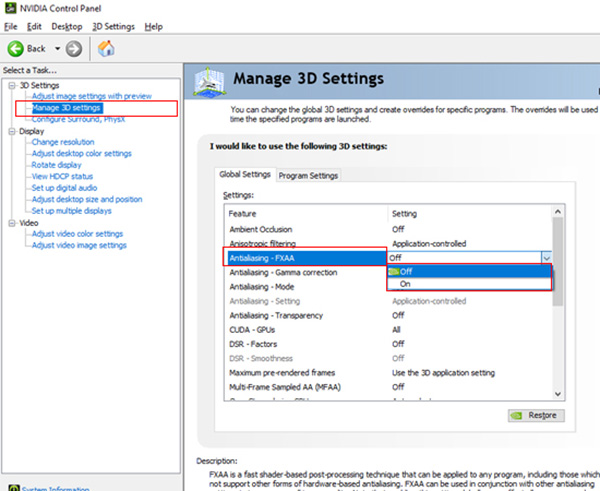The image size is (600, 491).
Task: Select the Ambient Occlusion feature row
Action: pyautogui.click(x=261, y=229)
